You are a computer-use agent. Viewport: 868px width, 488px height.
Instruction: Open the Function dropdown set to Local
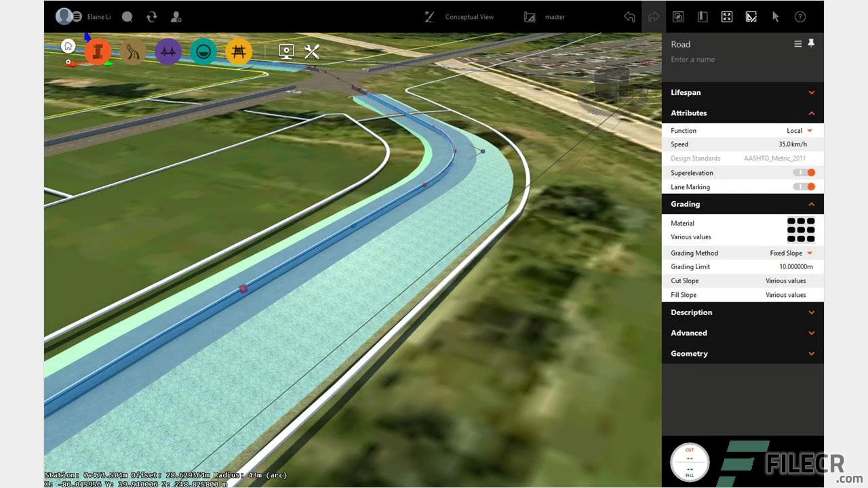tap(802, 130)
